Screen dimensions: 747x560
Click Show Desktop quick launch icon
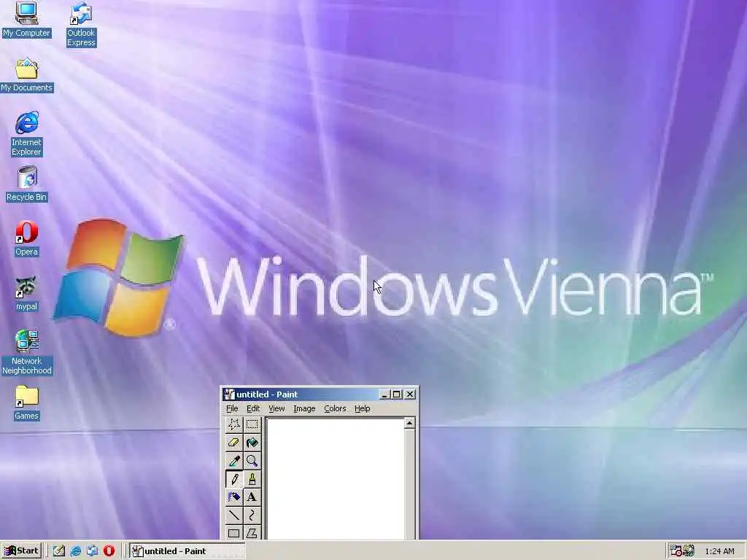click(58, 551)
